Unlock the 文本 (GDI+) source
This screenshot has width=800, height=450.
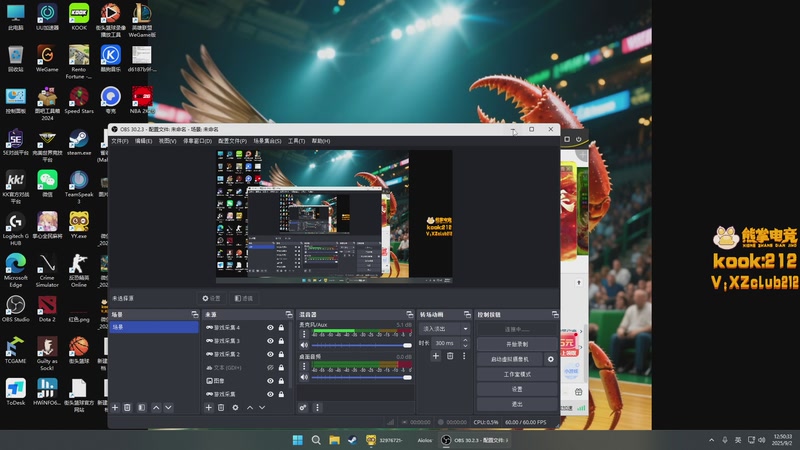click(x=281, y=367)
